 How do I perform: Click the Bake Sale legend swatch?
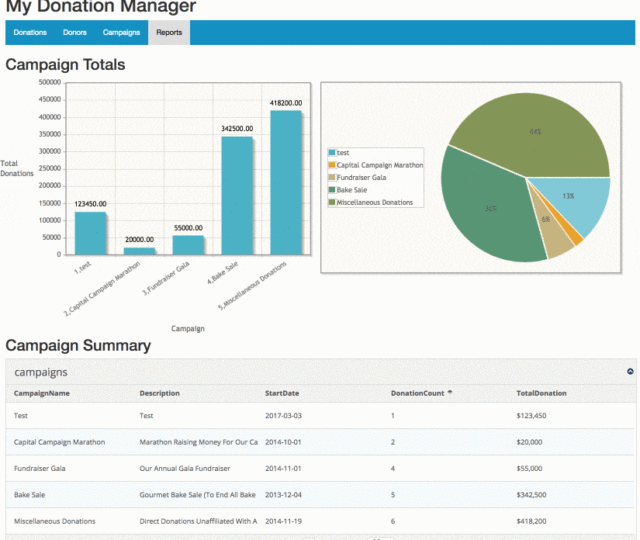[x=332, y=190]
